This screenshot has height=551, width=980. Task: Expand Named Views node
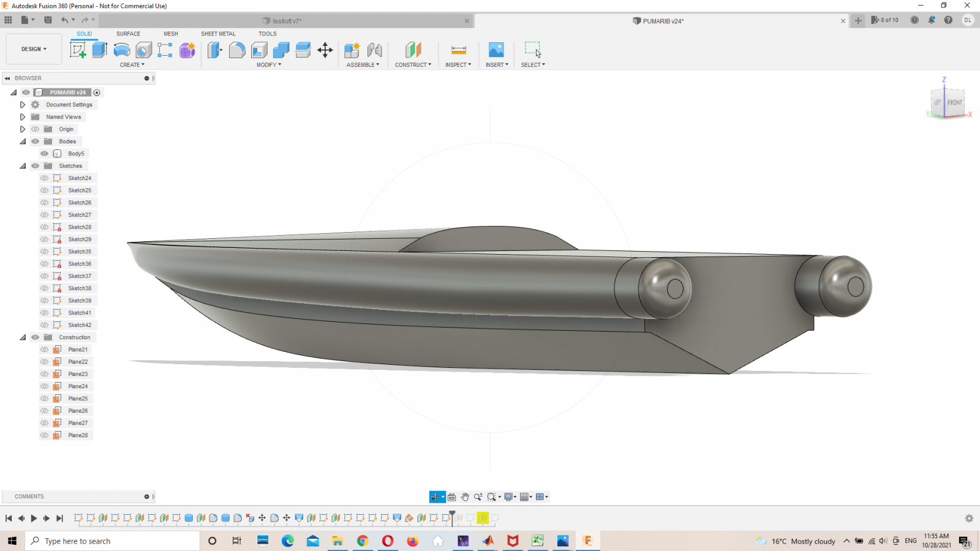23,117
